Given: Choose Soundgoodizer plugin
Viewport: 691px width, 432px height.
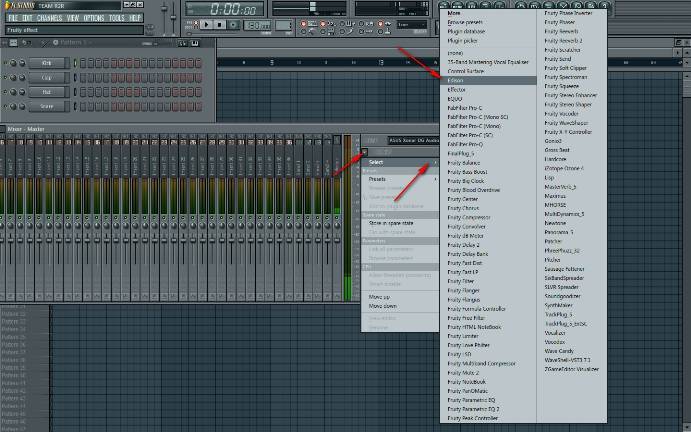Looking at the screenshot, I should coord(572,296).
